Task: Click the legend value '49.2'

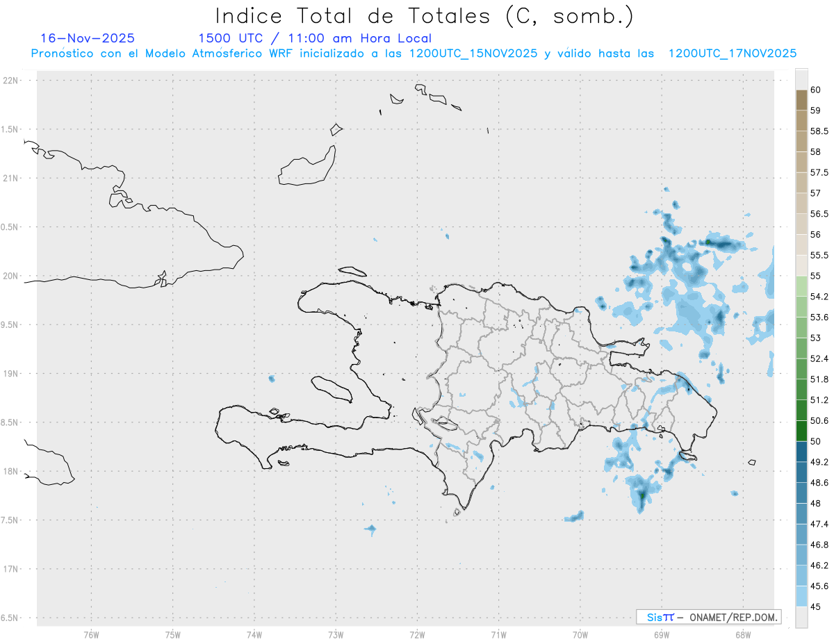Action: click(819, 462)
